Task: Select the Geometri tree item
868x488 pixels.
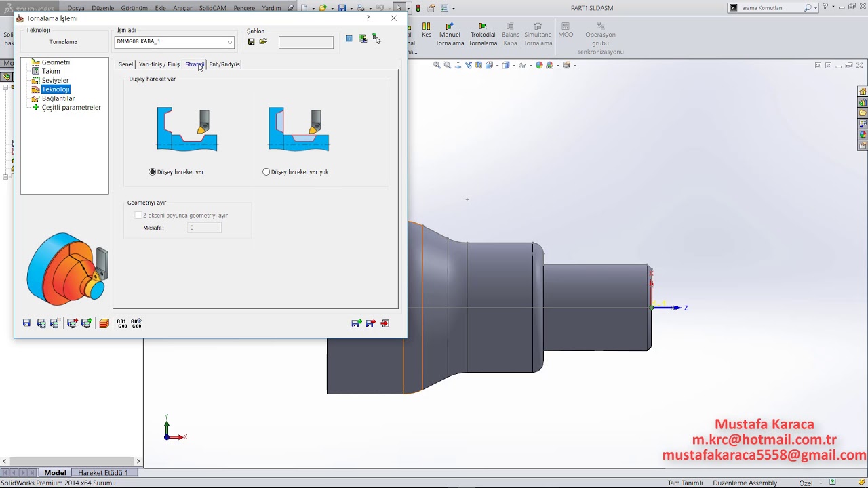Action: coord(56,62)
